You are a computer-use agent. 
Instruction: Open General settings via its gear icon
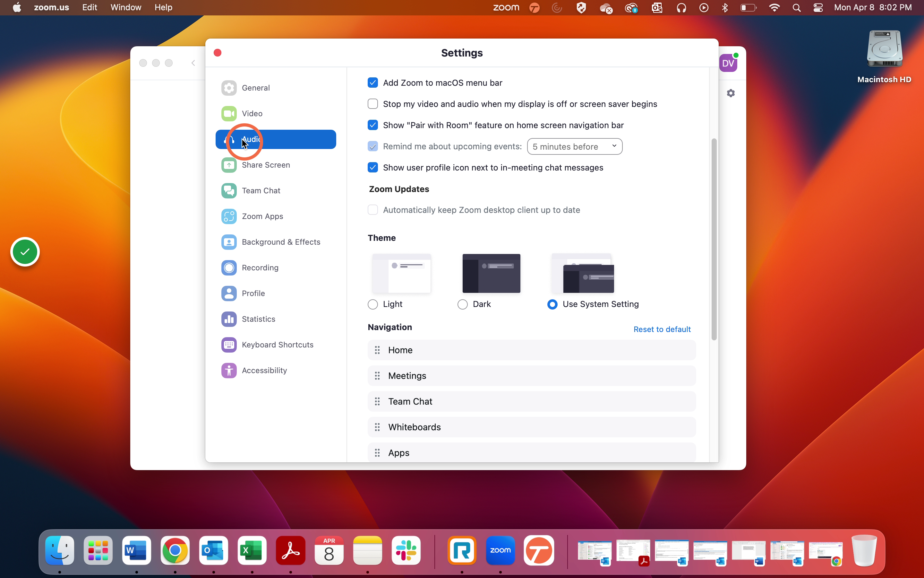click(229, 88)
